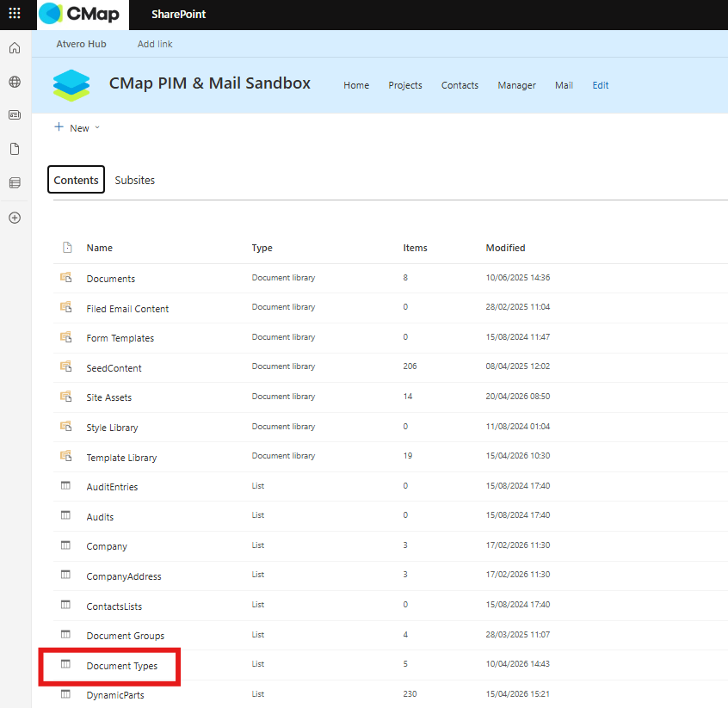728x708 pixels.
Task: Sort by the Type column header
Action: [262, 248]
